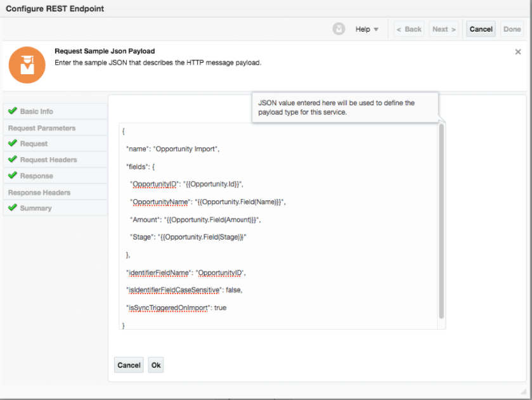Viewport: 532px width, 400px height.
Task: Click Cancel in the top toolbar
Action: click(481, 29)
